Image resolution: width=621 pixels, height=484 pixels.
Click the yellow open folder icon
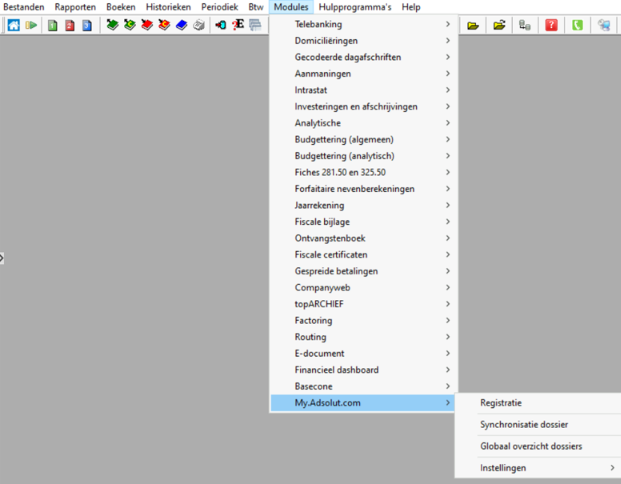tap(474, 25)
